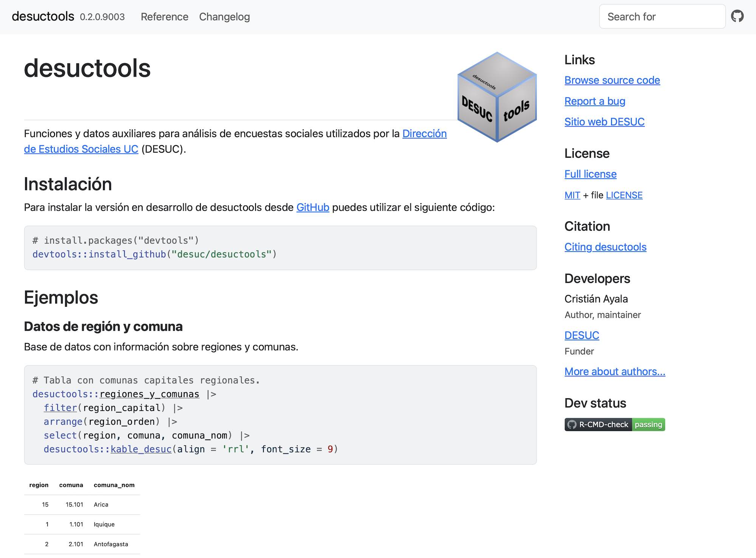Image resolution: width=756 pixels, height=558 pixels.
Task: Click the Base de datos description sentence
Action: pyautogui.click(x=161, y=347)
